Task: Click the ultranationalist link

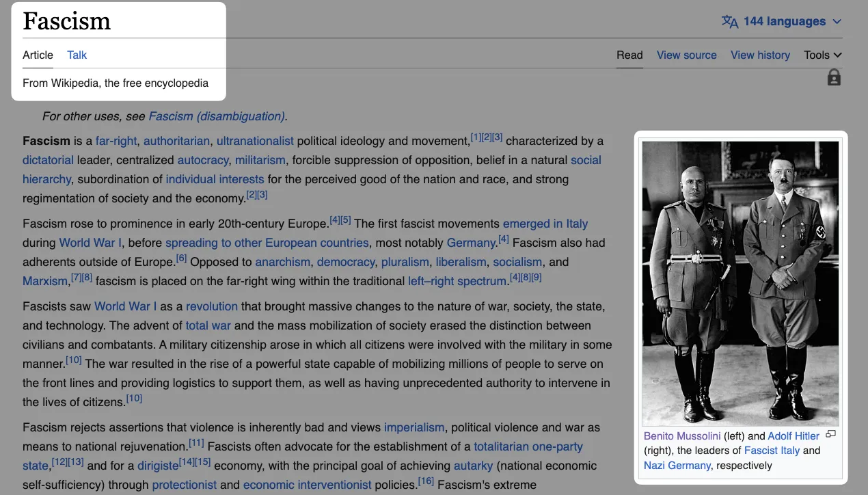Action: [x=255, y=142]
